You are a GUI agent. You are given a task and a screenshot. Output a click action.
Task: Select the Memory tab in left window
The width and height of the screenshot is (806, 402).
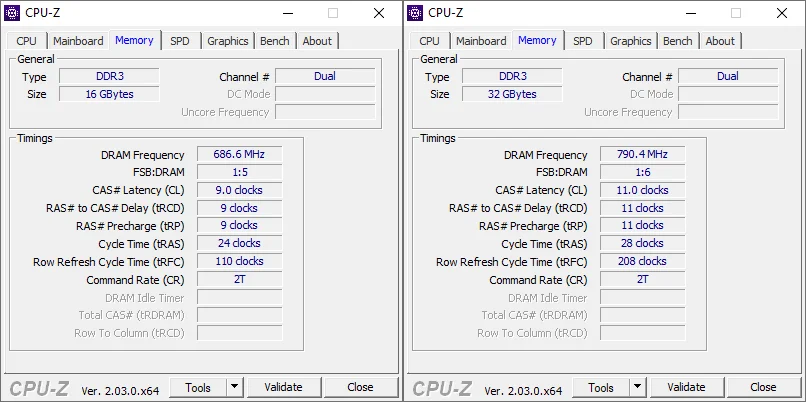pos(134,40)
